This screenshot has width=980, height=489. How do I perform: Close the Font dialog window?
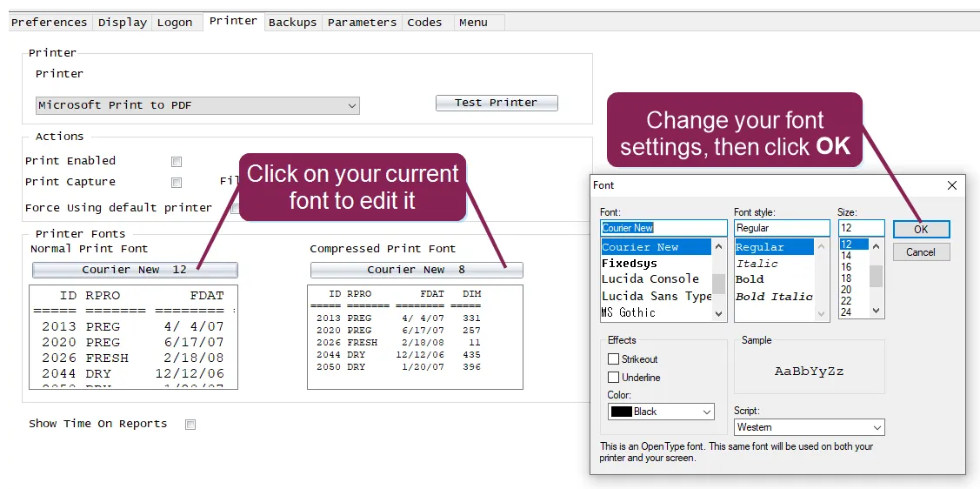point(952,185)
